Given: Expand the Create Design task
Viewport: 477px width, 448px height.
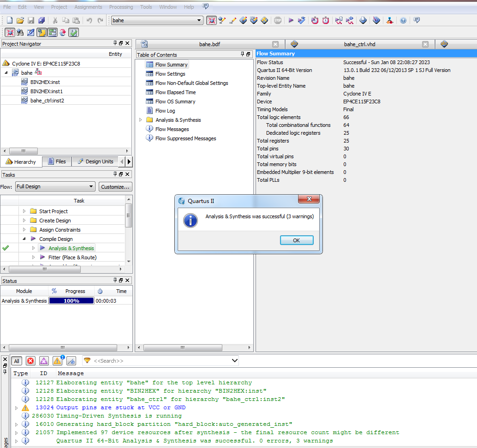Looking at the screenshot, I should 24,221.
